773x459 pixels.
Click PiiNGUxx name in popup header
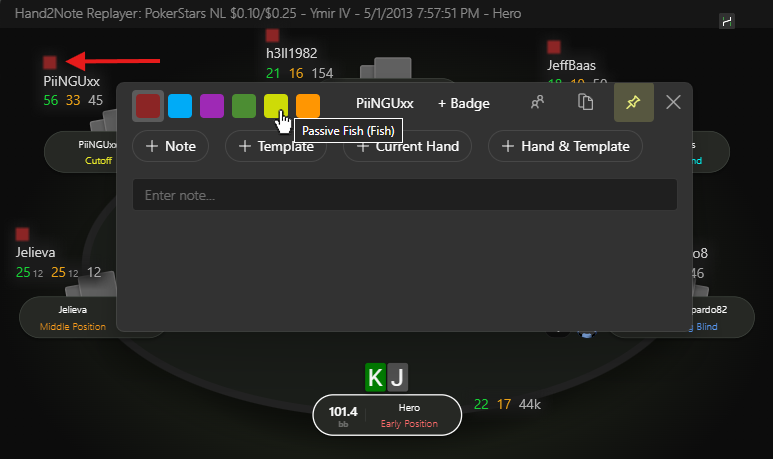(x=385, y=104)
